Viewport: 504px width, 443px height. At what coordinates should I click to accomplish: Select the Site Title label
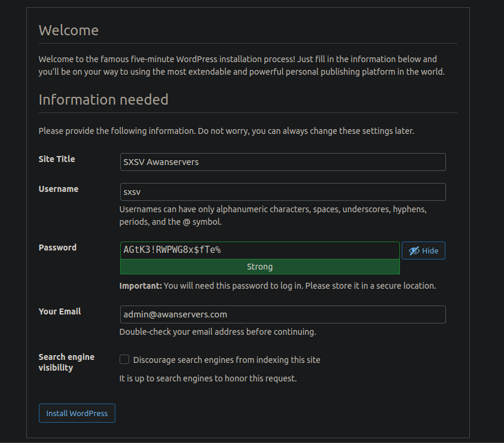coord(57,159)
